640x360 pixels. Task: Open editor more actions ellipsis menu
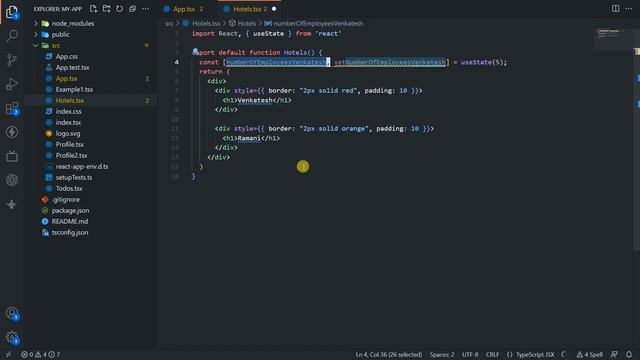(x=628, y=9)
